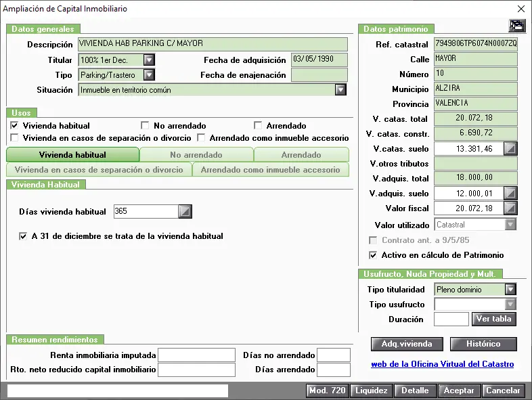Click the Adq.vivienda button
The height and width of the screenshot is (400, 532).
coord(407,344)
